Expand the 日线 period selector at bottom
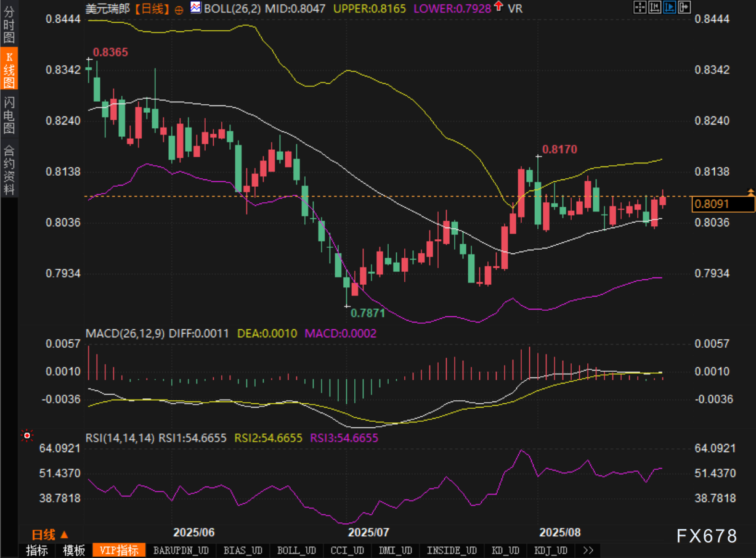 50,534
